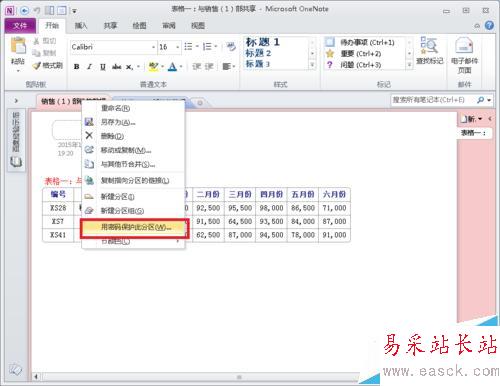Switch to the 视图 View tab
Screen dimensions: 500x386
[198, 26]
